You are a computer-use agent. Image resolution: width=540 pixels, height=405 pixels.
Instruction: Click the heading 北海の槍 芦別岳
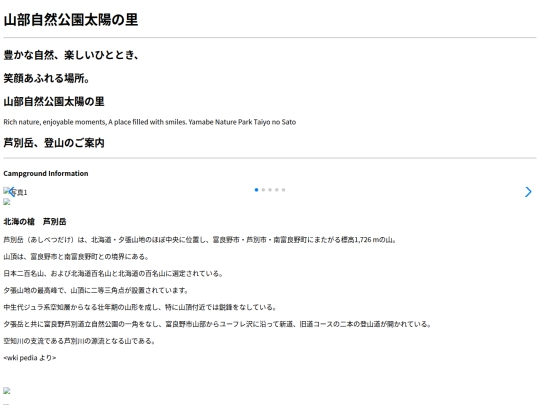[35, 221]
